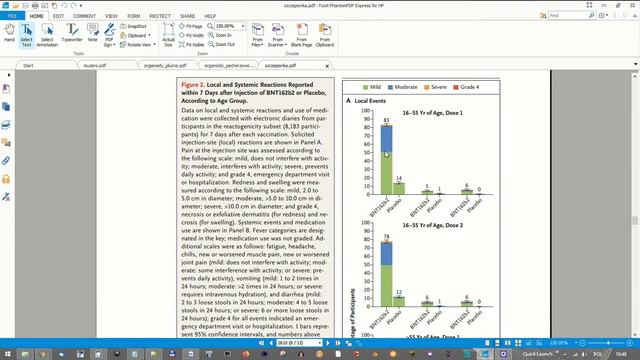This screenshot has height=360, width=640.
Task: Save document from quick access toolbar
Action: click(25, 5)
